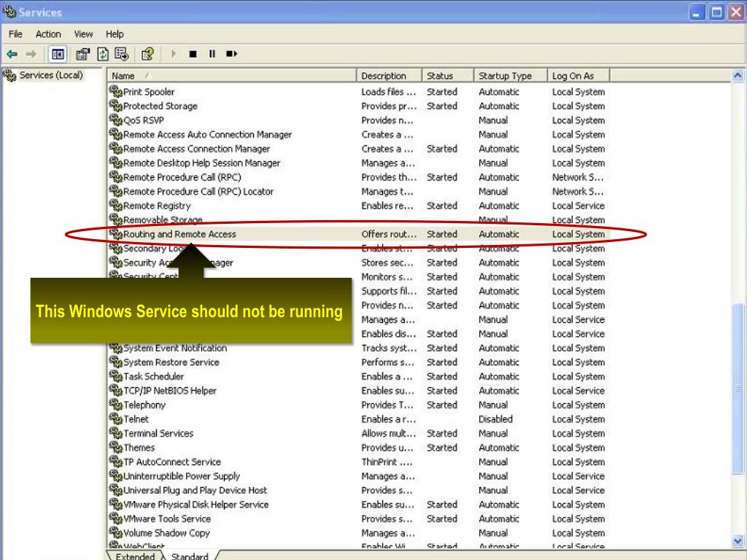Click the Routing and Remote Access service icon
The image size is (747, 560).
115,234
